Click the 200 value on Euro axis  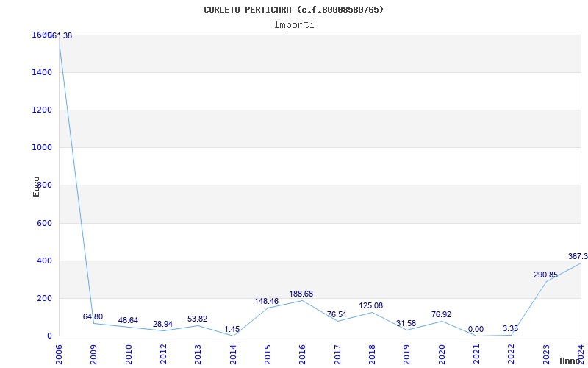44,299
